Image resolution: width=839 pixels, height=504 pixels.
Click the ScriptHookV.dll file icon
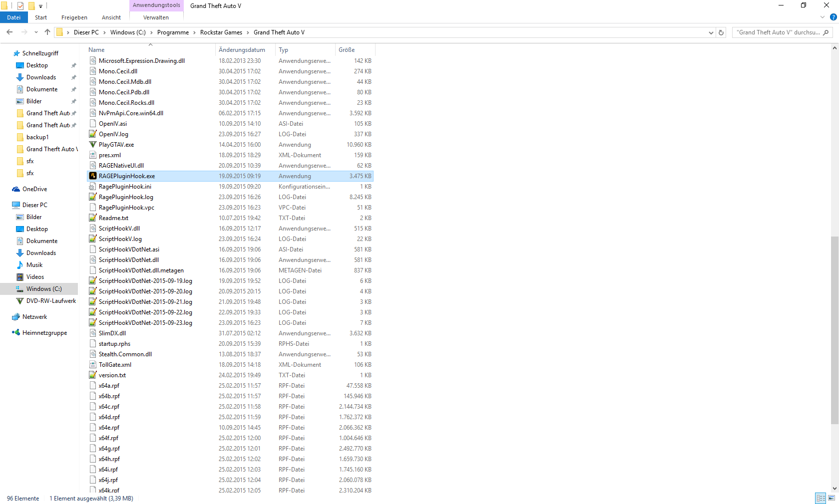click(x=92, y=229)
